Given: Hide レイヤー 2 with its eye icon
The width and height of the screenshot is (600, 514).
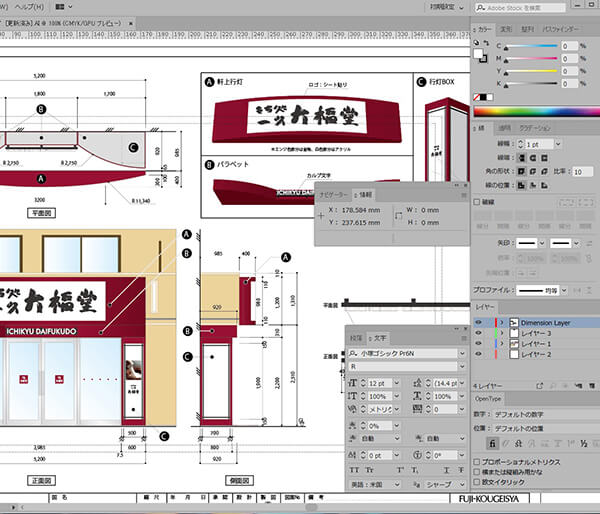Looking at the screenshot, I should point(478,354).
